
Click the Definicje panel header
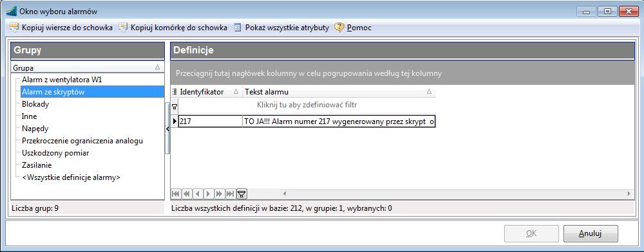402,51
